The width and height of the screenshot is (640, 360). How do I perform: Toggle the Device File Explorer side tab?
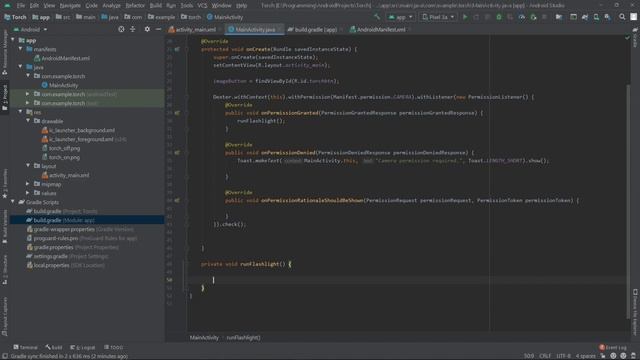point(635,313)
